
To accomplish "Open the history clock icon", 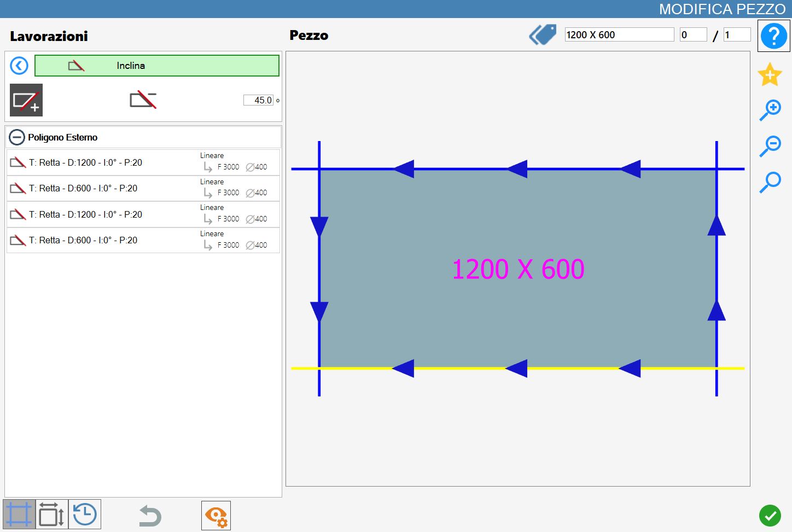I will [x=85, y=514].
